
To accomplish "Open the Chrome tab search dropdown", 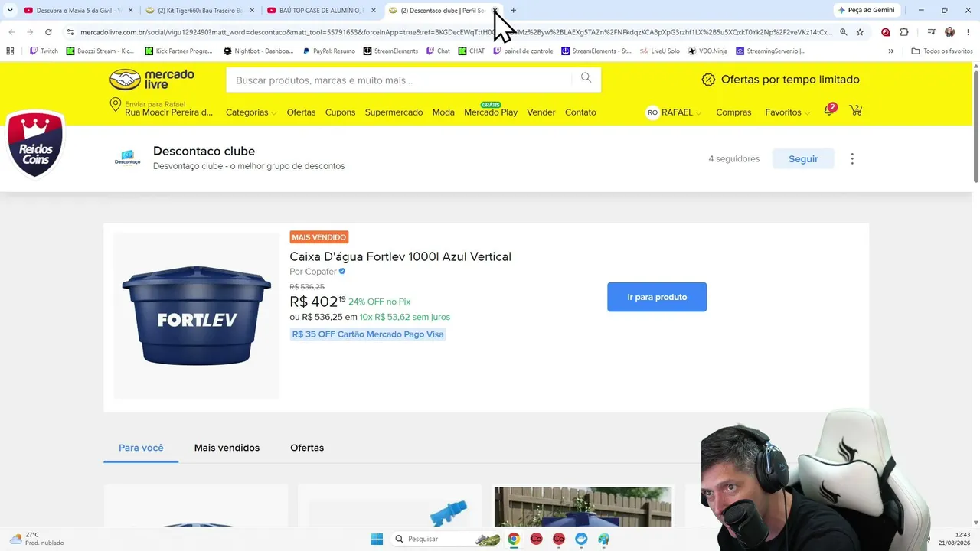I will [x=10, y=11].
